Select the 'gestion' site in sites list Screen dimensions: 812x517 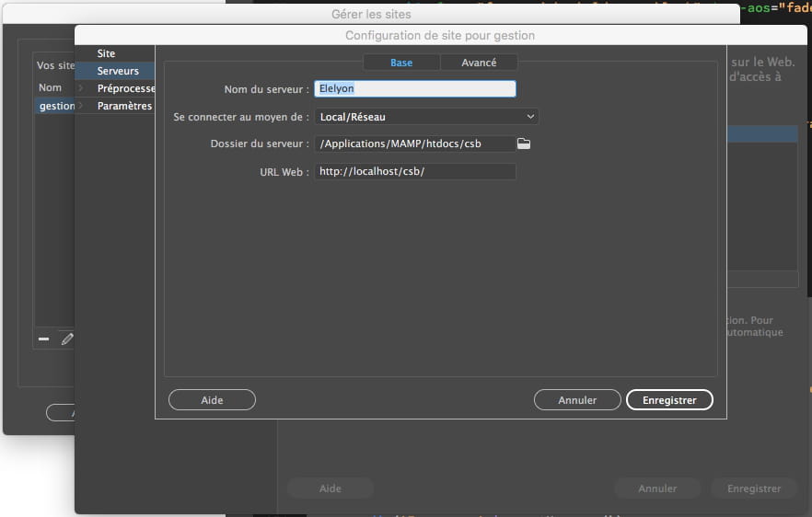56,106
